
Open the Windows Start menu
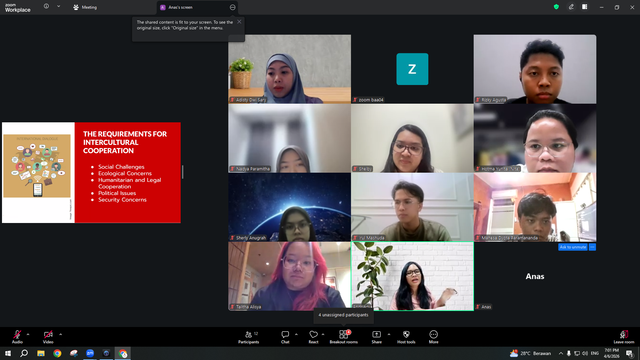[x=8, y=353]
